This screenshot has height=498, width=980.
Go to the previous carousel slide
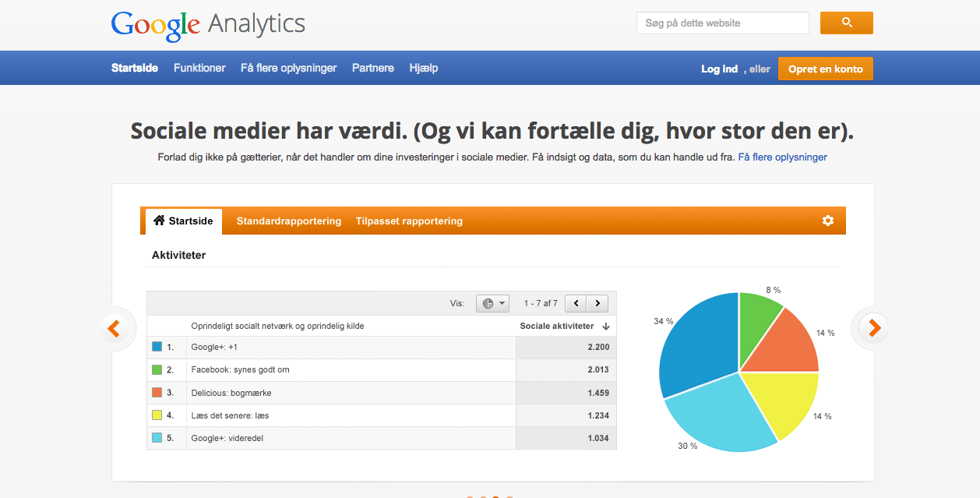[x=114, y=328]
